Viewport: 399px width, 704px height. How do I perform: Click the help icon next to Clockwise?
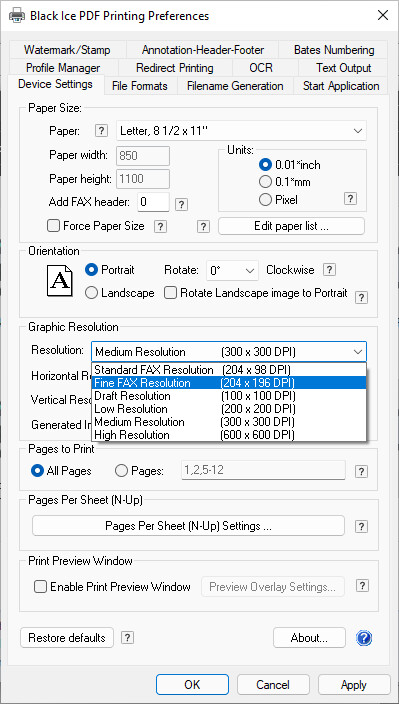coord(329,270)
